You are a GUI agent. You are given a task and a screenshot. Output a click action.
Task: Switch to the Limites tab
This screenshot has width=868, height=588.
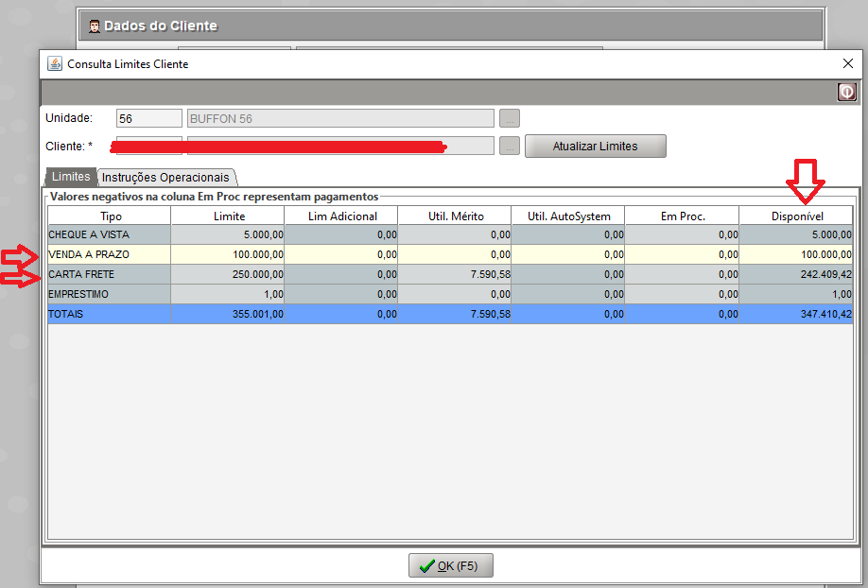click(x=71, y=177)
